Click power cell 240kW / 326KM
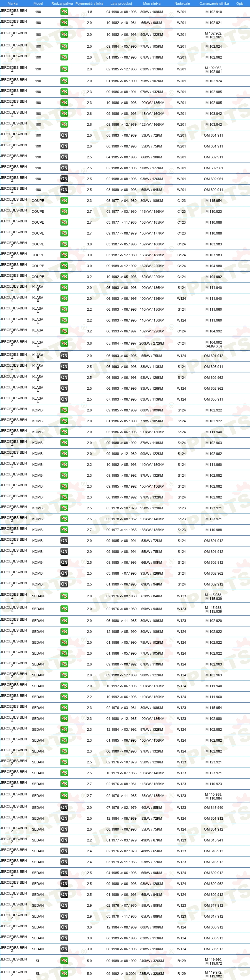 pyautogui.click(x=152, y=960)
